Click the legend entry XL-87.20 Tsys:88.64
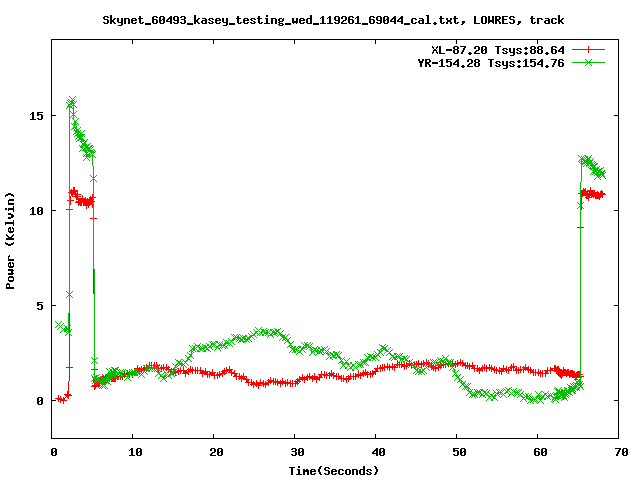This screenshot has height=480, width=640. point(498,50)
